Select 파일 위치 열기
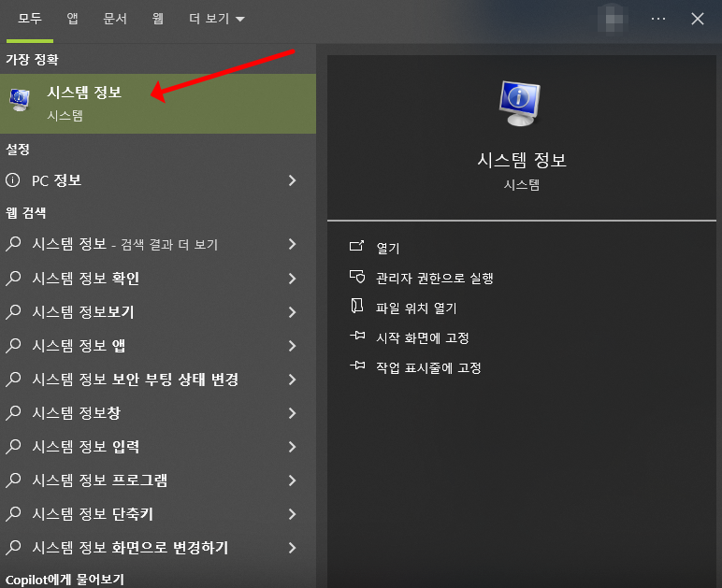The image size is (722, 588). coord(416,308)
